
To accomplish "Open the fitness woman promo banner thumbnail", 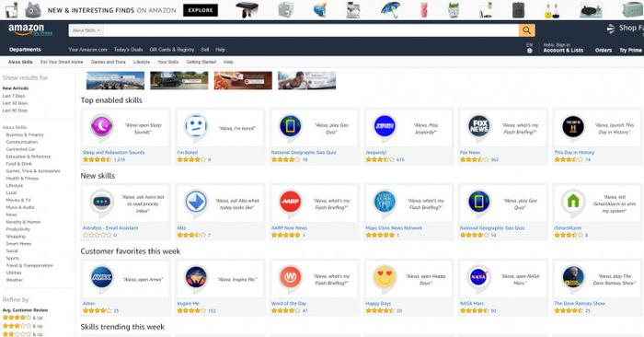I will (x=306, y=80).
